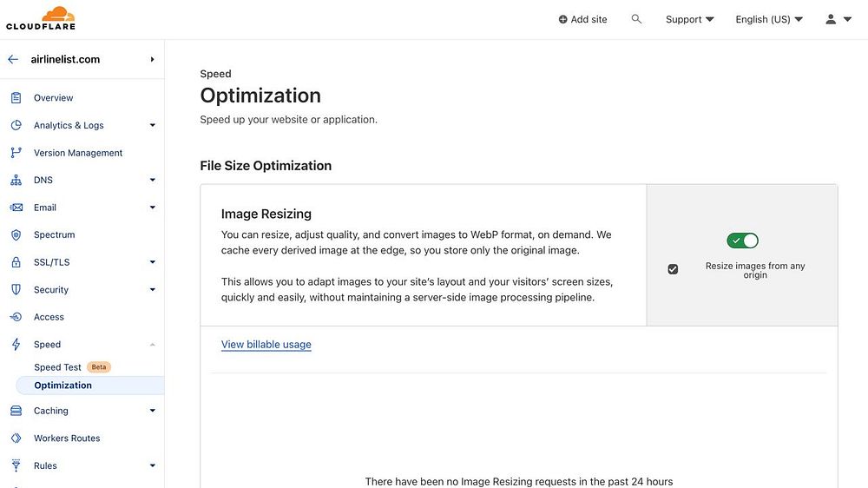The height and width of the screenshot is (488, 868).
Task: Click the Access icon in sidebar
Action: click(x=16, y=317)
